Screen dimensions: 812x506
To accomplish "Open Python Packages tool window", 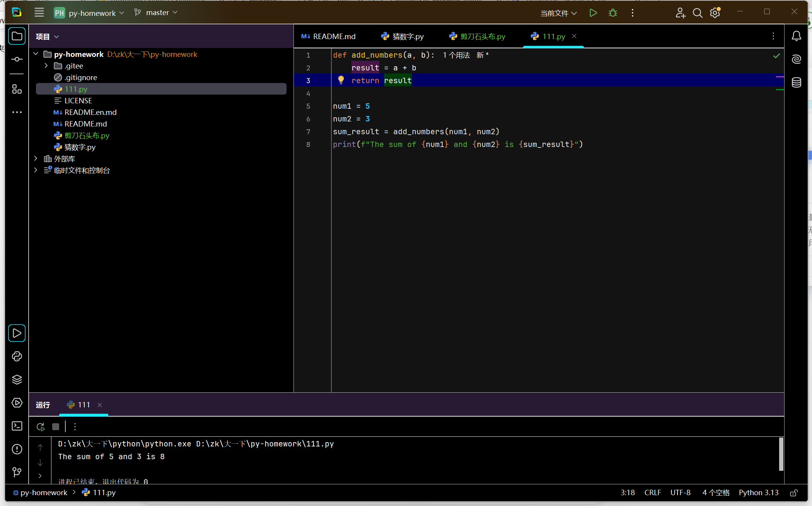I will [17, 379].
